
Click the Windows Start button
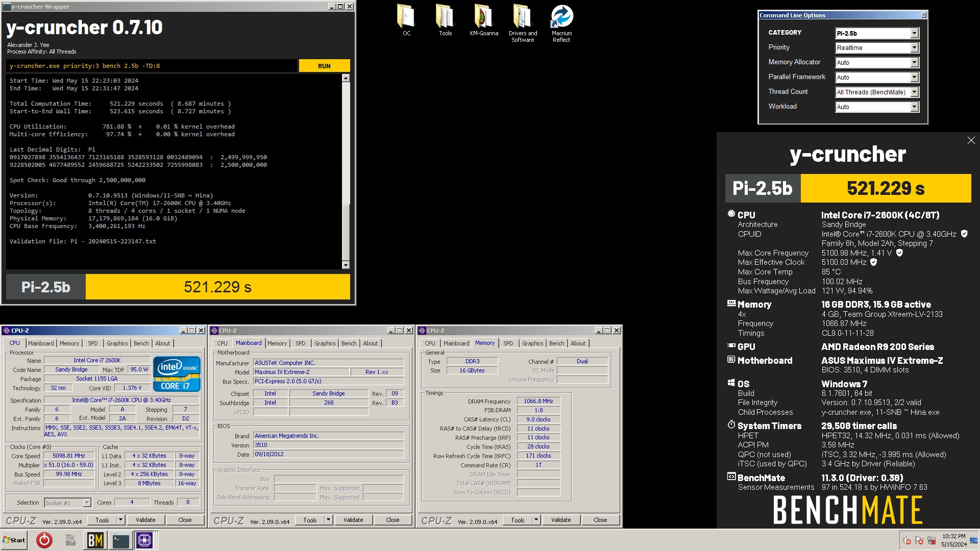14,540
